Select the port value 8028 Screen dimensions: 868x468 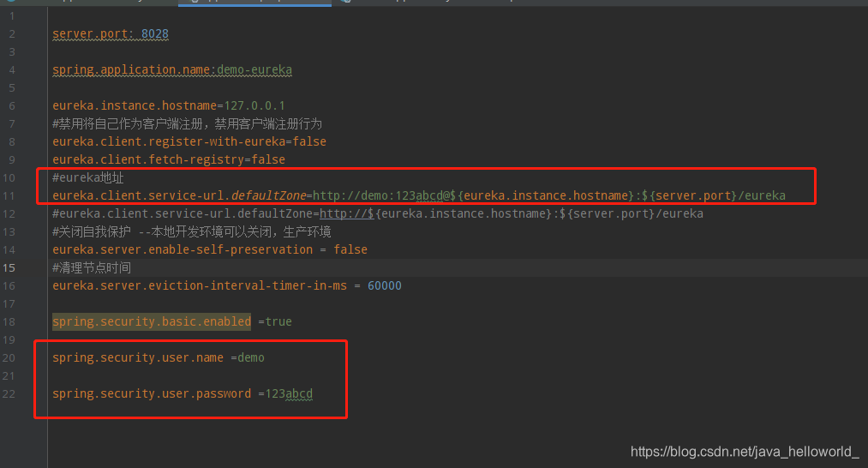(154, 33)
